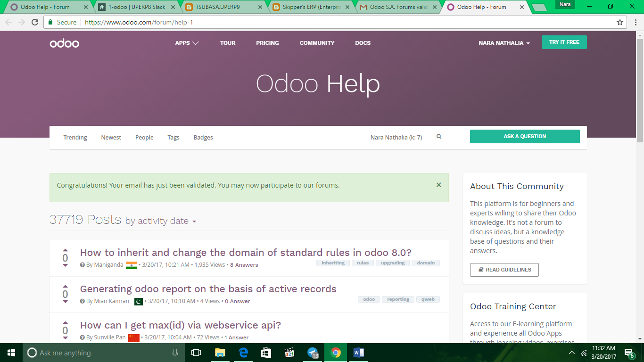Switch to the Odoo S.A. Forums Gmail tab
Image resolution: width=644 pixels, height=362 pixels.
(399, 7)
